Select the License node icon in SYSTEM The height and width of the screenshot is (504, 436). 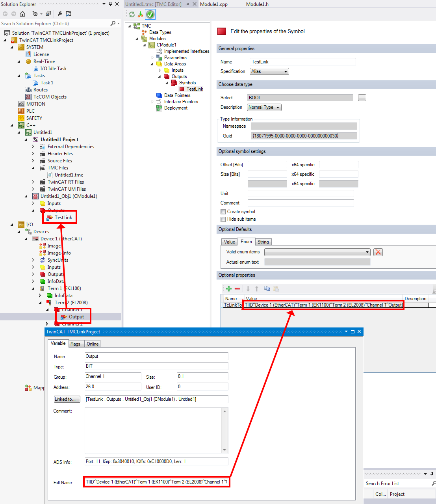point(28,54)
